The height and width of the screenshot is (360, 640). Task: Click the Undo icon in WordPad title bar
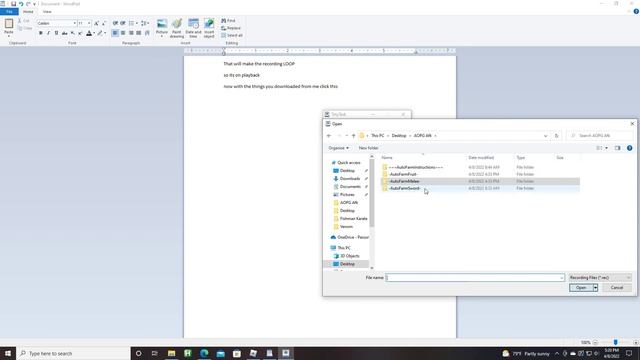[21, 4]
